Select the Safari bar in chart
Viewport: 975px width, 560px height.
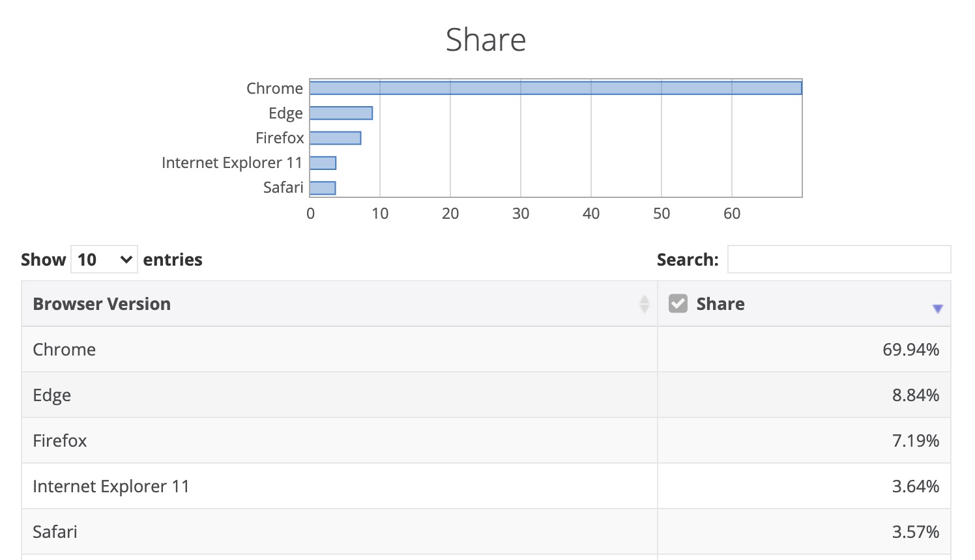click(x=323, y=188)
